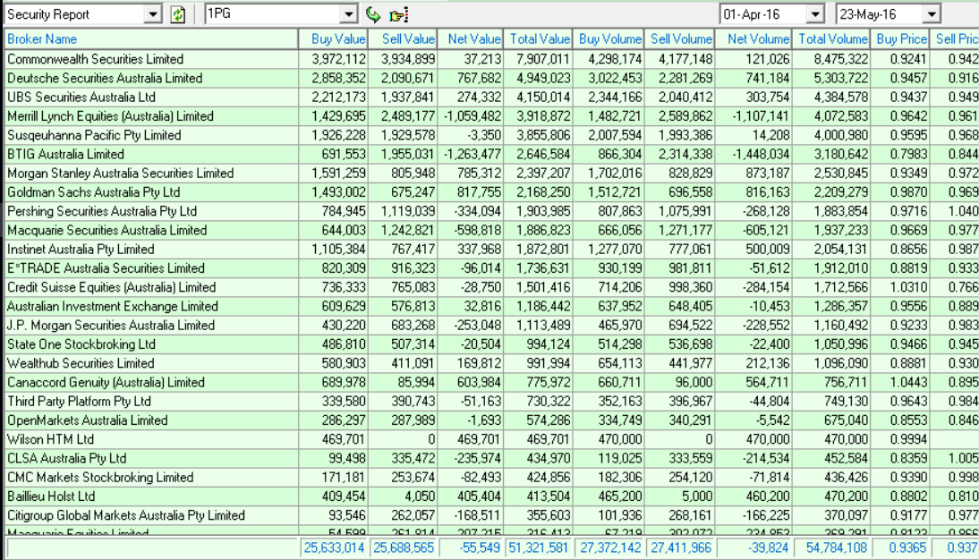Screen dimensions: 979x560
Task: Expand the 1PG security code dropdown arrow
Action: 348,14
